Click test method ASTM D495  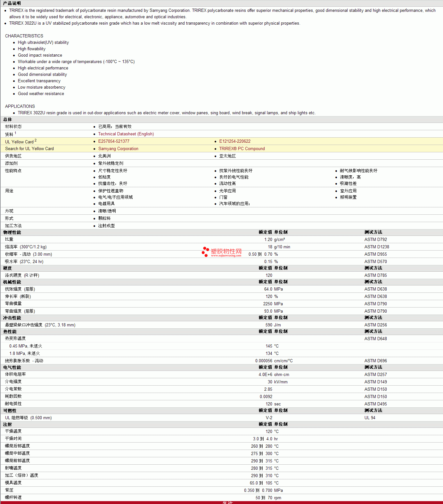(376, 404)
